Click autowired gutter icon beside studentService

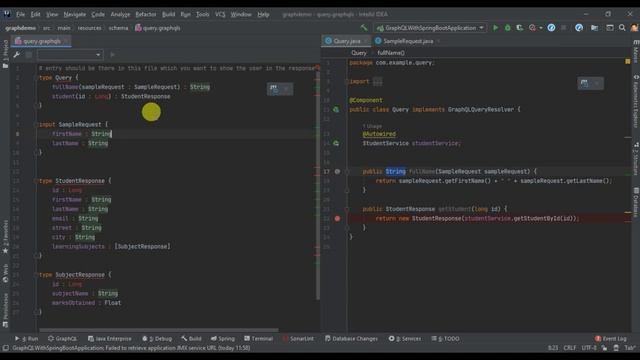coord(336,143)
